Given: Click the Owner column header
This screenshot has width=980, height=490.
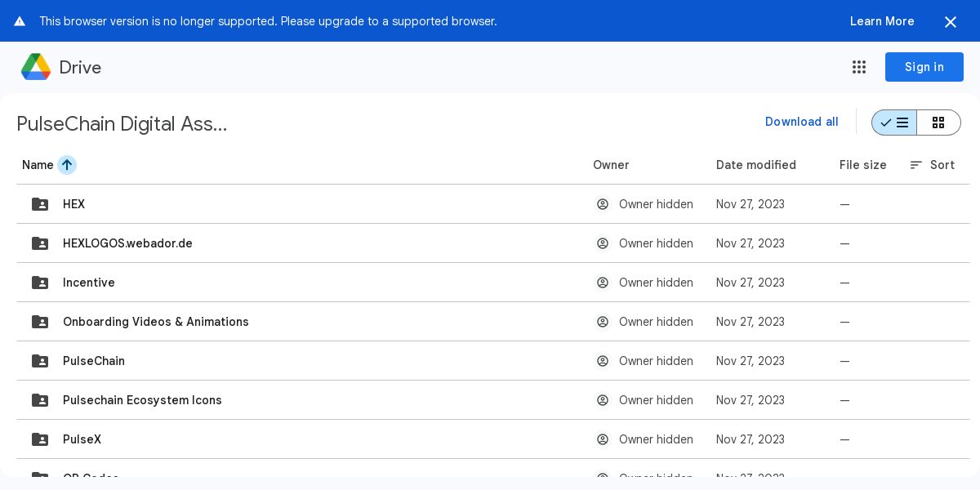Looking at the screenshot, I should click(x=611, y=165).
